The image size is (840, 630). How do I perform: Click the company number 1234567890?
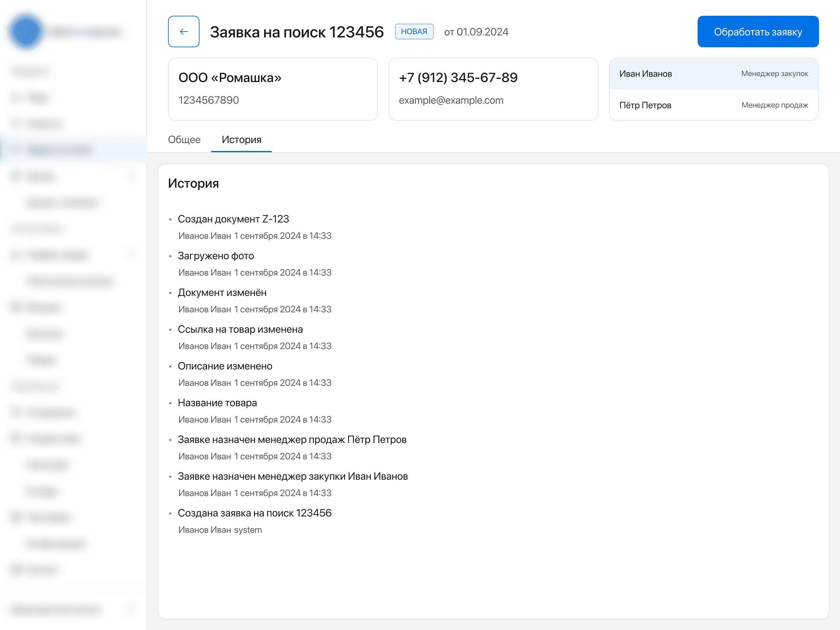[208, 100]
